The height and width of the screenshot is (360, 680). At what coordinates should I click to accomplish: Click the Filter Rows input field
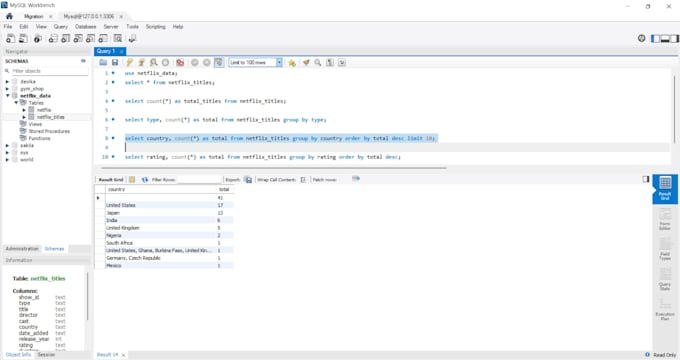click(x=199, y=180)
